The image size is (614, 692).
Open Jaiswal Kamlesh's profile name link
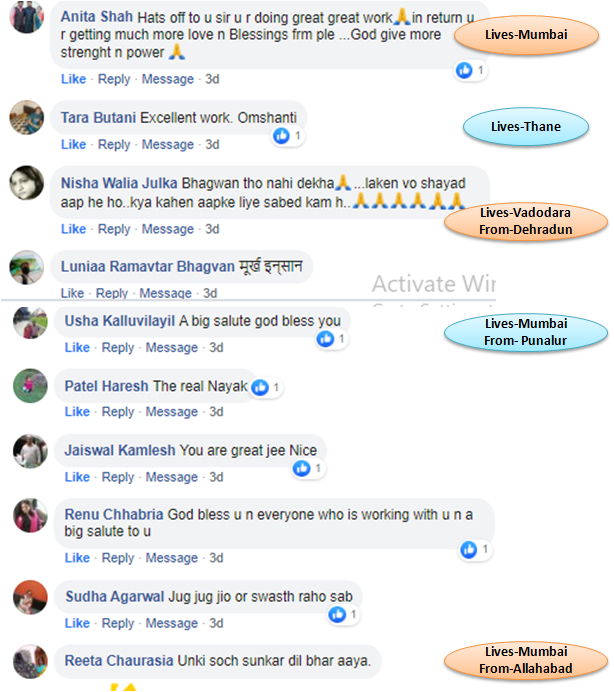coord(120,450)
